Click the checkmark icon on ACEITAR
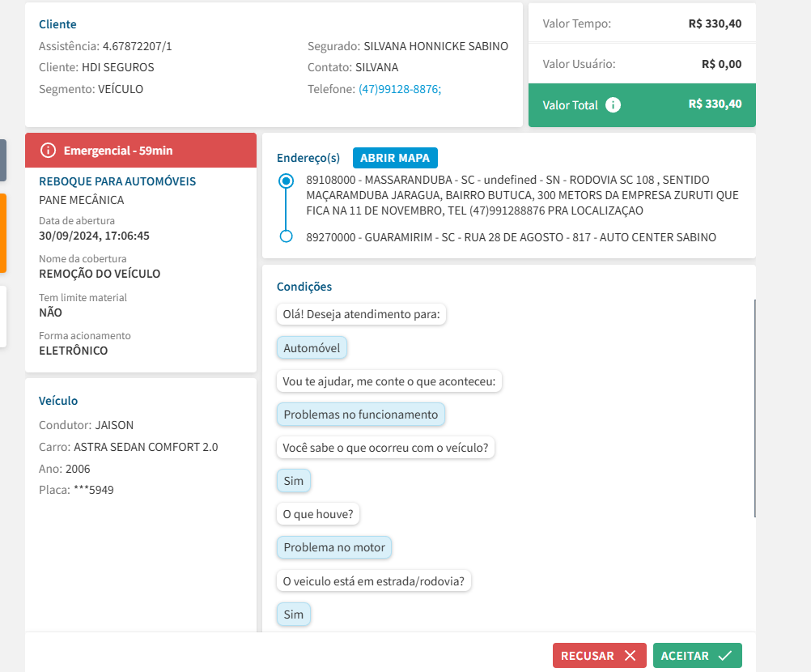The width and height of the screenshot is (811, 672). click(x=724, y=656)
